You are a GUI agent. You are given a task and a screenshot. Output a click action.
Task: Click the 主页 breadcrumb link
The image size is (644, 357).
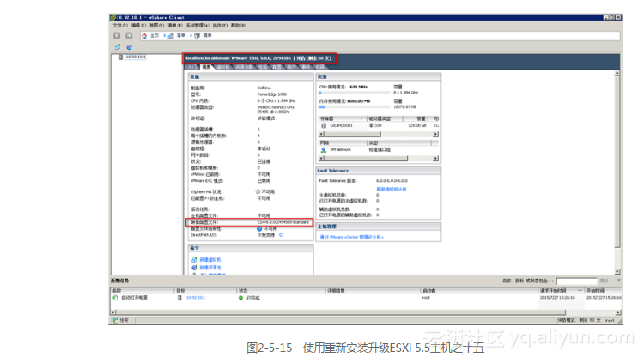155,36
